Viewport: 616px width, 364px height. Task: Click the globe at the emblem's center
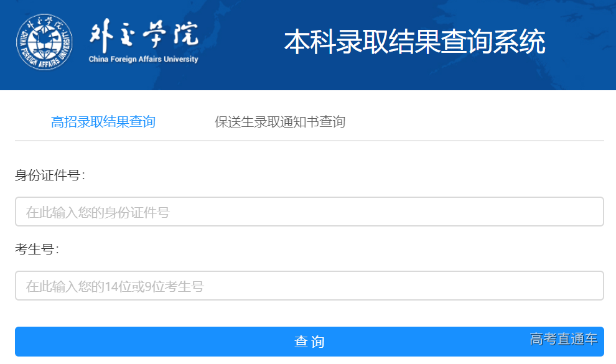[44, 44]
